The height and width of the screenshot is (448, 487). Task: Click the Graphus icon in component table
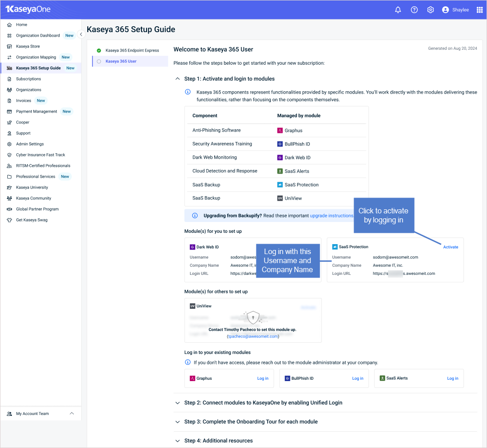280,130
